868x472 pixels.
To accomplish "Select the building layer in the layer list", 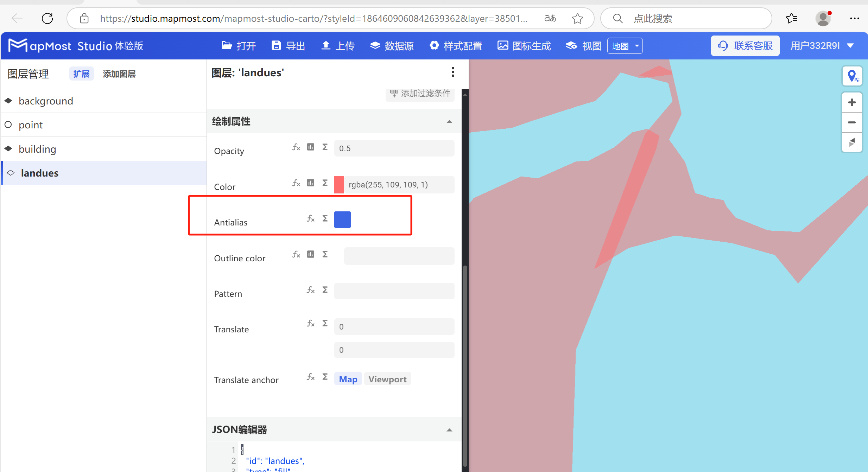I will (37, 148).
